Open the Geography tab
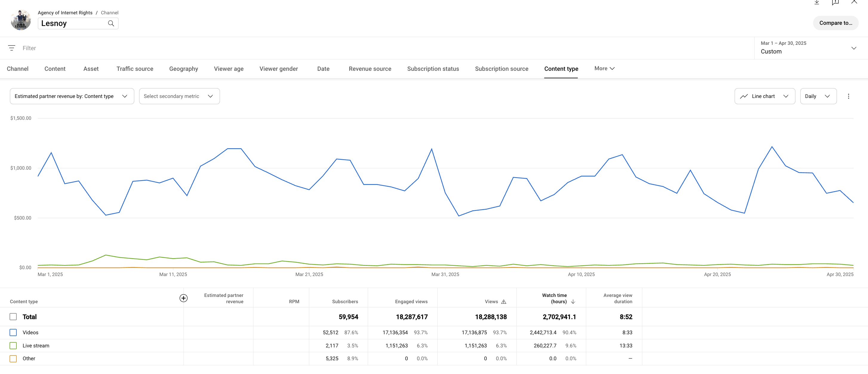The height and width of the screenshot is (374, 868). (x=183, y=69)
